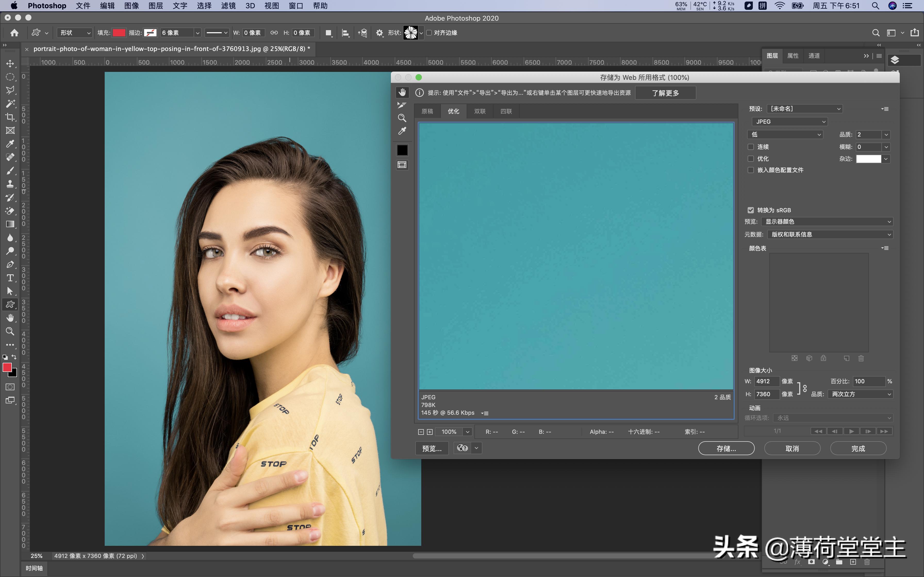Click the search icon in the top-right toolbar
This screenshot has height=577, width=924.
click(x=876, y=33)
